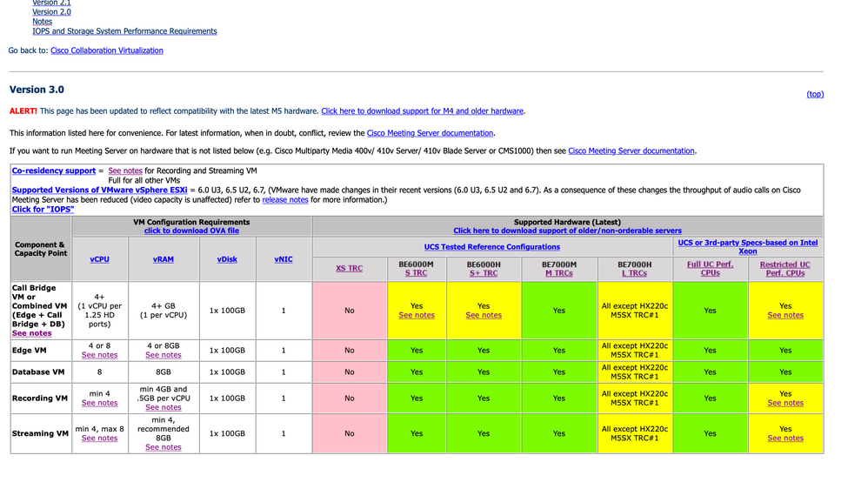Click link to download M4 older hardware support

[423, 110]
